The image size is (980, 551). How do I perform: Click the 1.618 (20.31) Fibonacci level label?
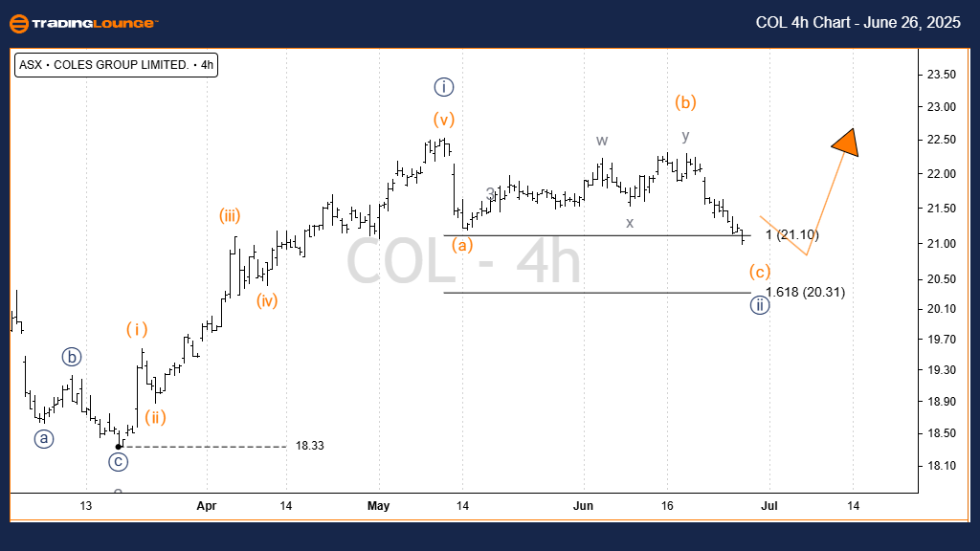coord(805,292)
